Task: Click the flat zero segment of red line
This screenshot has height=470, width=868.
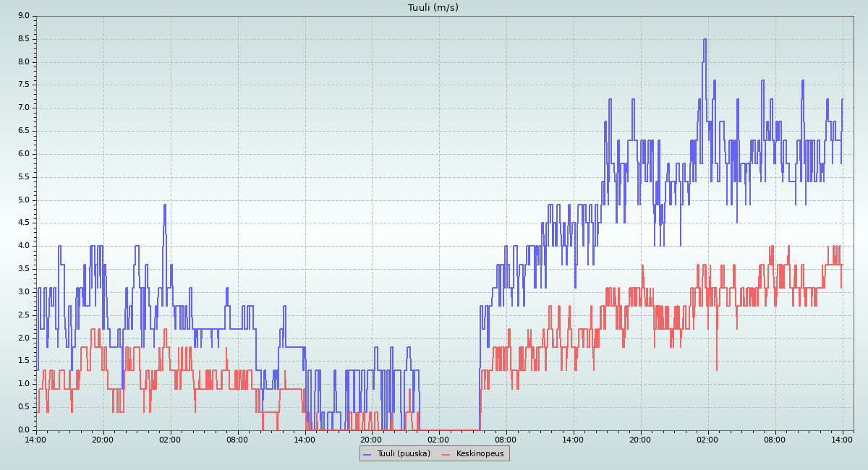Action: point(448,430)
